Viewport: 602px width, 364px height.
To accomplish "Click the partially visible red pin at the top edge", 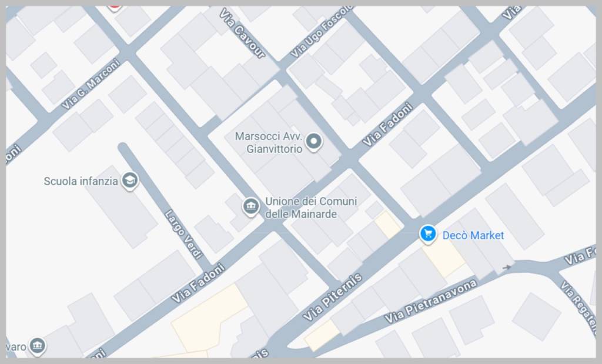I will pos(114,7).
